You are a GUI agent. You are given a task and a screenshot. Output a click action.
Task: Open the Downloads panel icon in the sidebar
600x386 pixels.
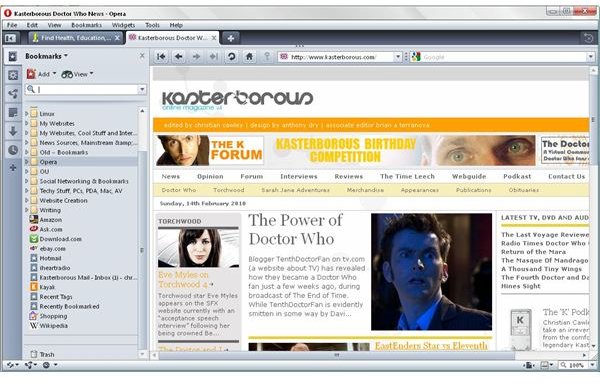(x=13, y=131)
